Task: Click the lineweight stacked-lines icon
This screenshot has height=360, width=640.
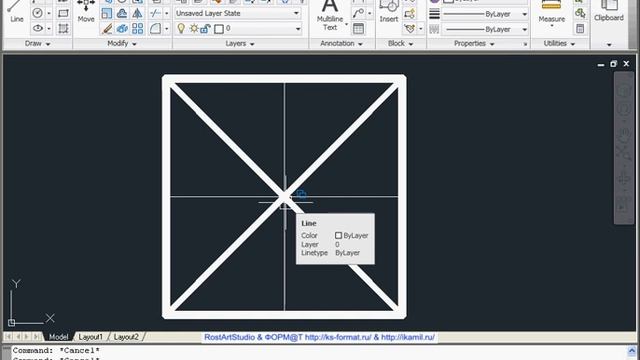Action: pos(434,14)
